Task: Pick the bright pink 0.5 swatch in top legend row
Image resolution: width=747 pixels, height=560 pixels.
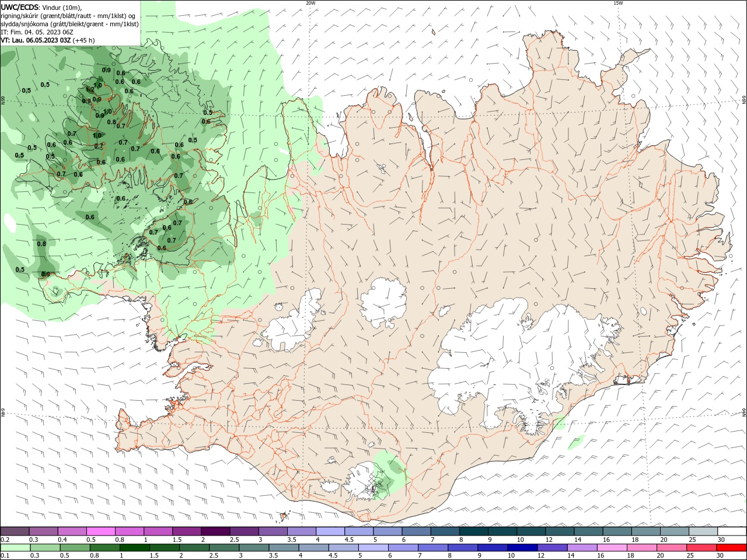Action: coord(101,531)
